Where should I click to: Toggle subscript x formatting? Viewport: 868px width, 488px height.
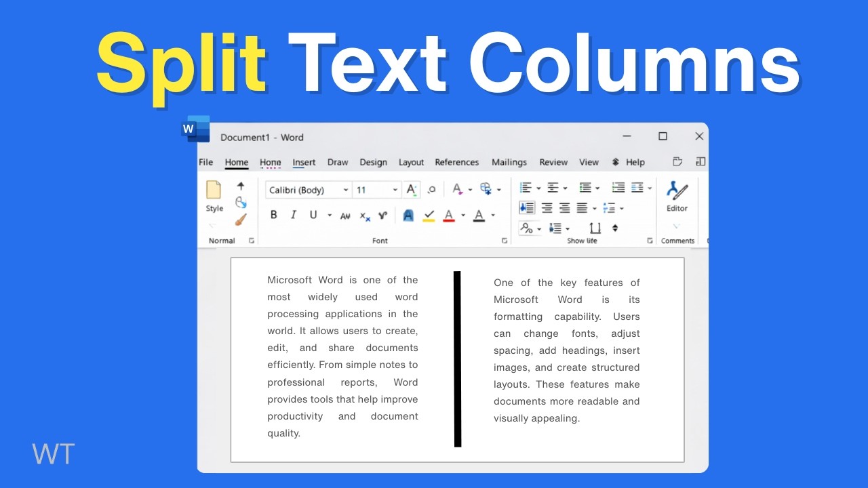point(365,216)
